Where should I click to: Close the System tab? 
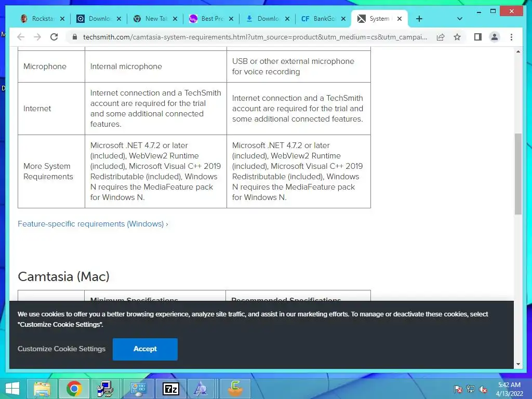(400, 19)
